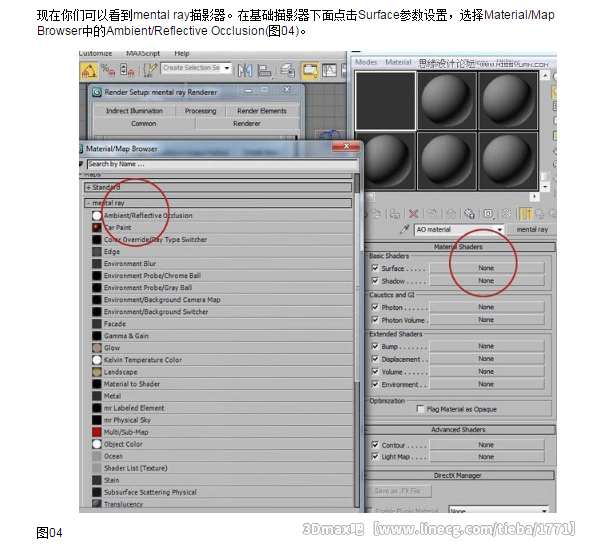Screen dimensions: 615x548
Task: Switch to the Indirect Illumination tab
Action: tap(135, 111)
